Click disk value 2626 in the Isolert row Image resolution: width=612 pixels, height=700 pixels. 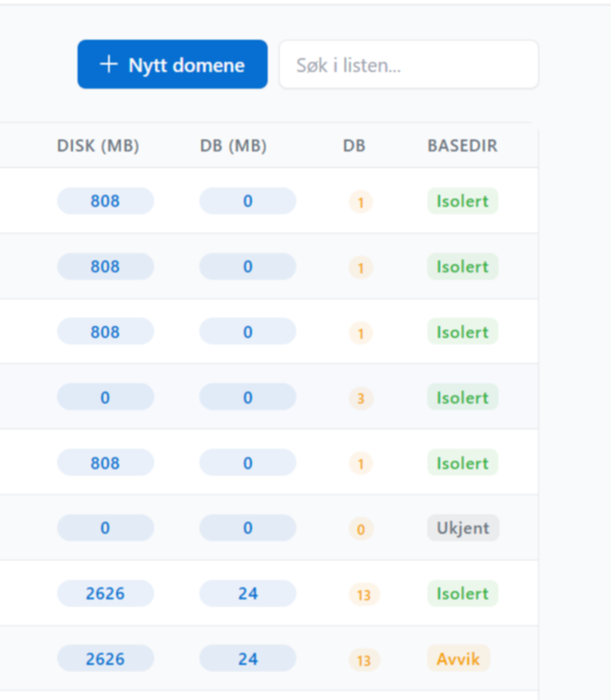tap(105, 594)
